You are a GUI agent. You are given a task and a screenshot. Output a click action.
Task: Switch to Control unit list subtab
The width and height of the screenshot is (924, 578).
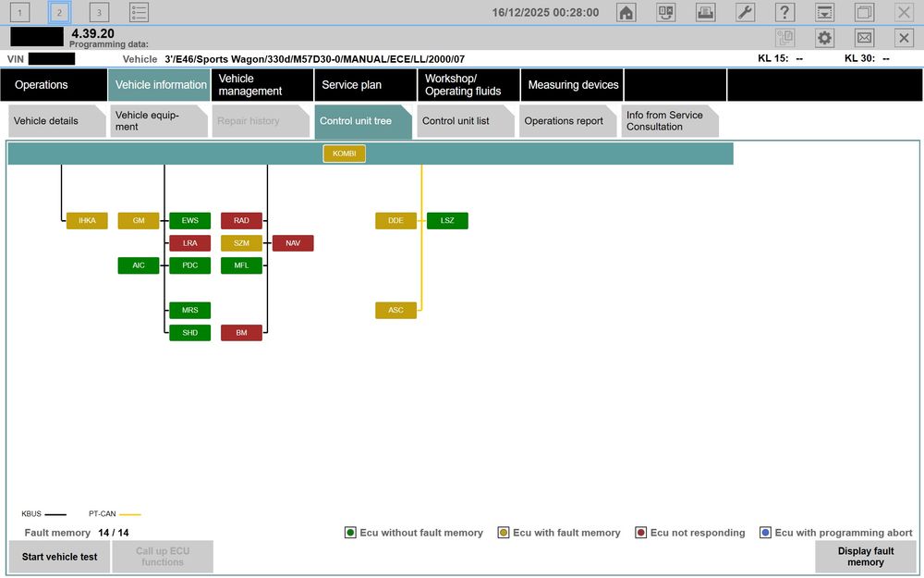coord(466,121)
